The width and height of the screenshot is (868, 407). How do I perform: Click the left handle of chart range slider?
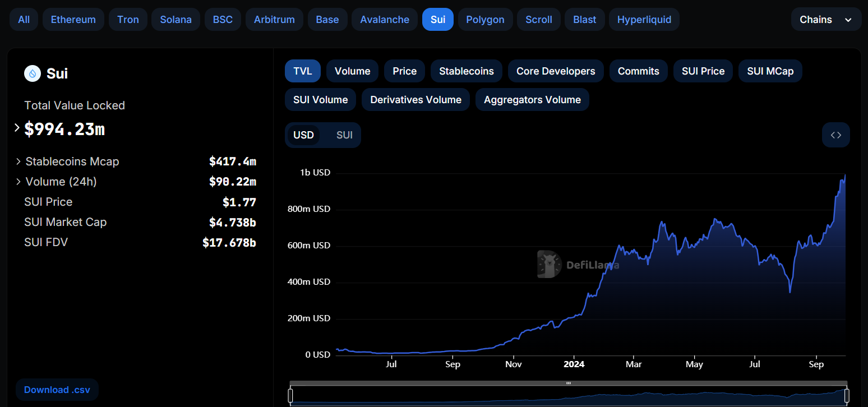[290, 396]
